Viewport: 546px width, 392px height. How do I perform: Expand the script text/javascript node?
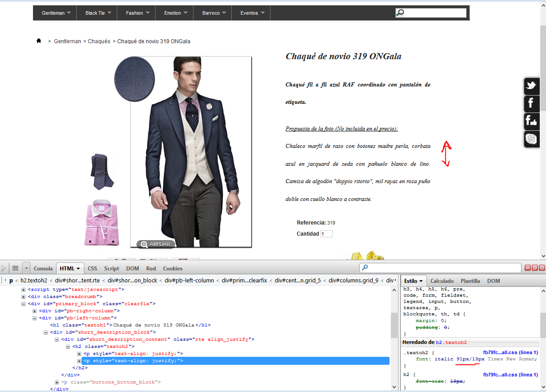coord(24,290)
